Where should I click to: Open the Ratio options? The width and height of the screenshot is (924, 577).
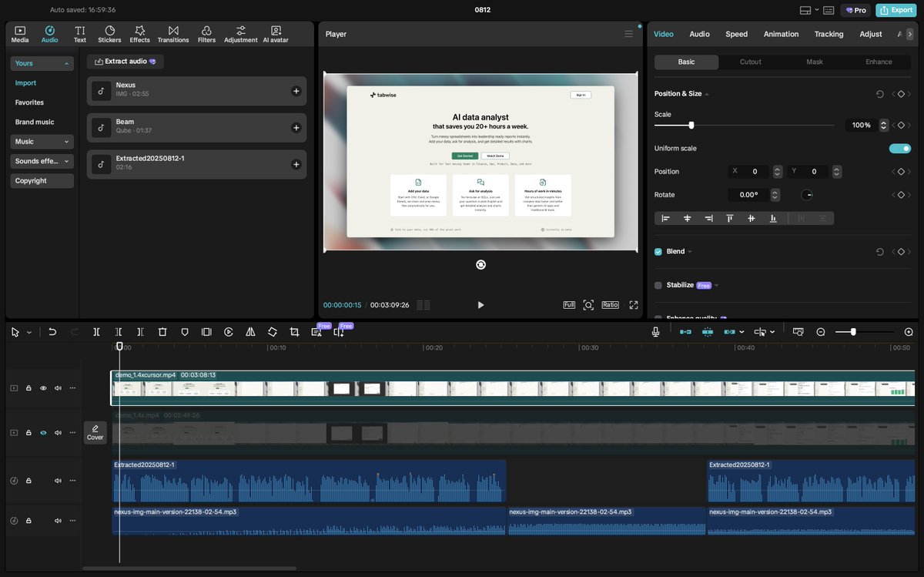click(611, 305)
